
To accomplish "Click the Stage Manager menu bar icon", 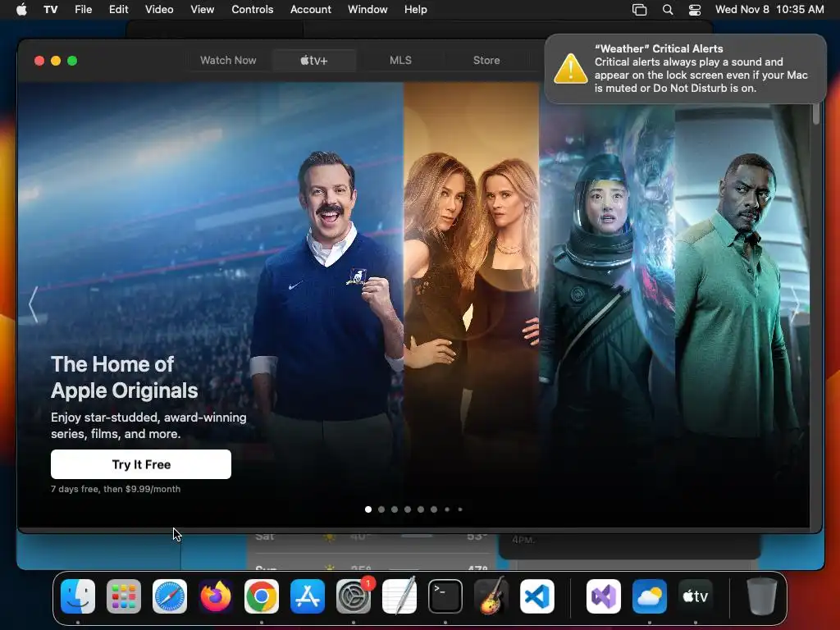I will pos(639,9).
